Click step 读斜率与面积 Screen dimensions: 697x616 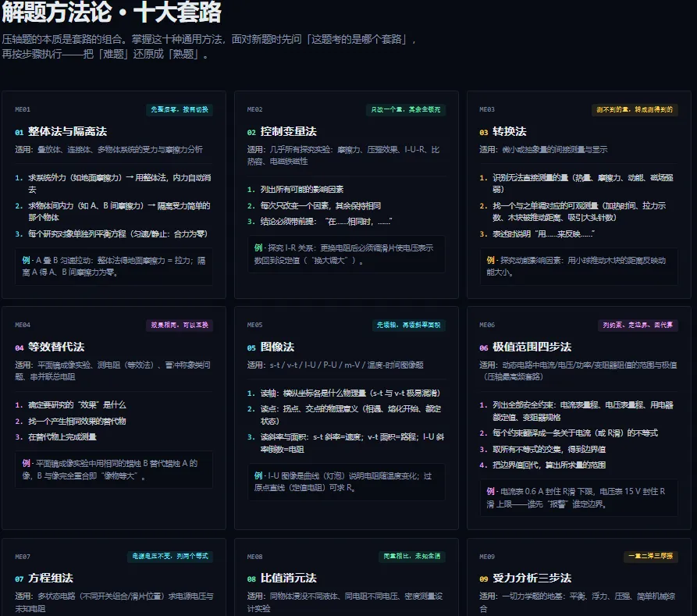pos(346,443)
